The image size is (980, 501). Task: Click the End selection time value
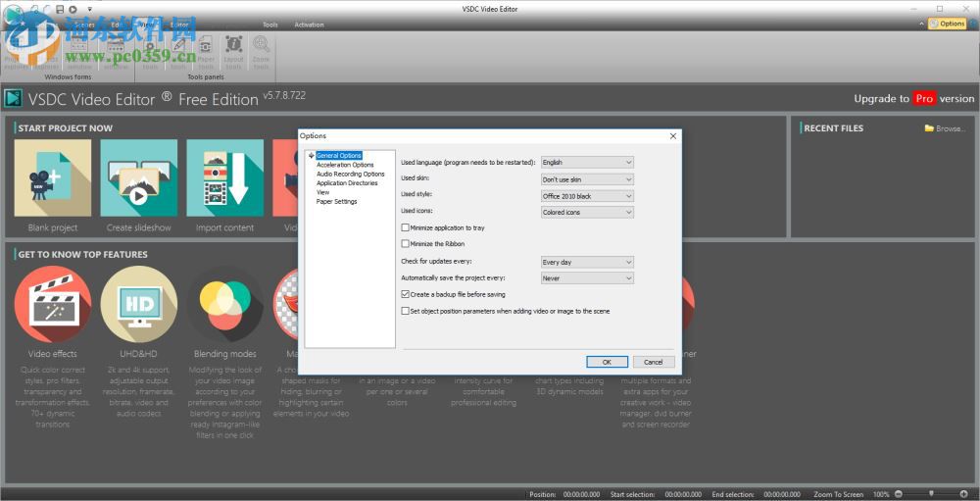click(x=782, y=494)
